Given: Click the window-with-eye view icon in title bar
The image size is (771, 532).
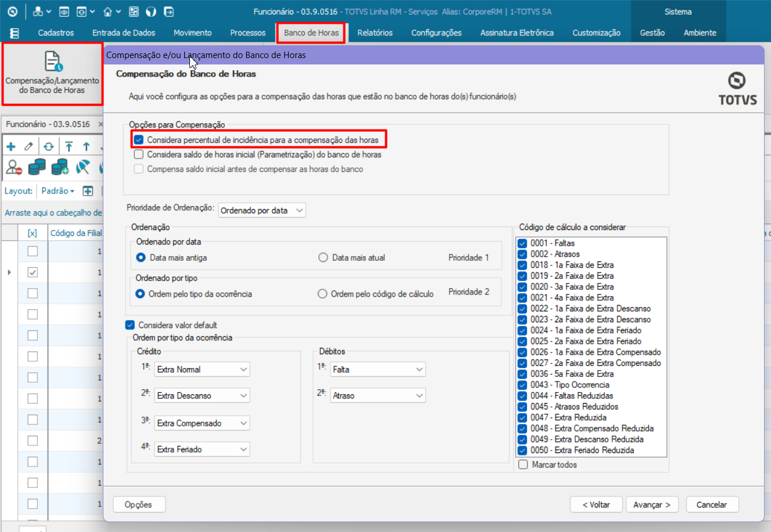Looking at the screenshot, I should [64, 12].
